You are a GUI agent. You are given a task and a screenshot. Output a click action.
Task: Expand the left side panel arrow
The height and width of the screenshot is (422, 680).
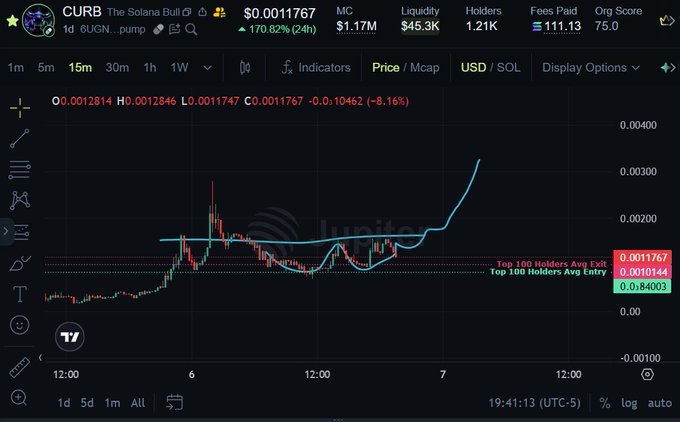click(6, 232)
